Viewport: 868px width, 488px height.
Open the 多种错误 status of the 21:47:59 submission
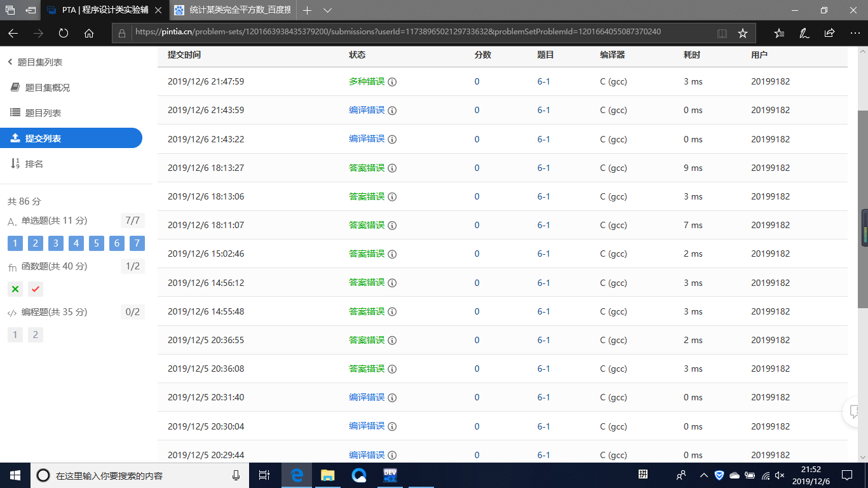click(x=367, y=81)
